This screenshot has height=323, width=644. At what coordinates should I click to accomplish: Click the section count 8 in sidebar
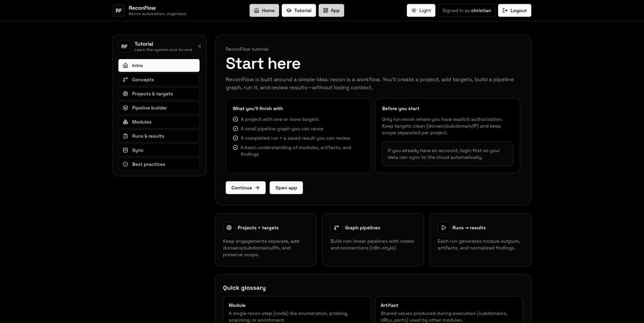click(200, 46)
